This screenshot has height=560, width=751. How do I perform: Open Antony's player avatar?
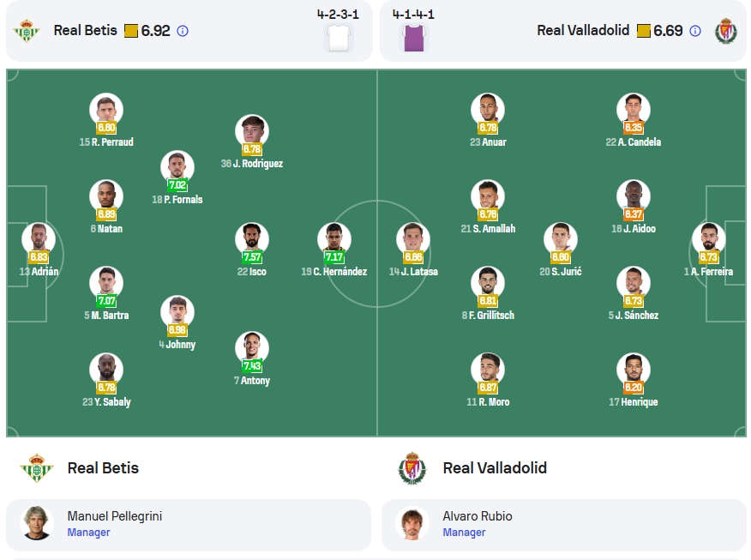tap(252, 348)
